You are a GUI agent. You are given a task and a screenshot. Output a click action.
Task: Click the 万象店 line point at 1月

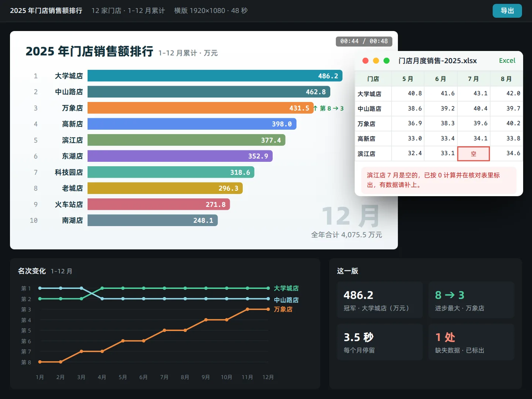coord(40,362)
